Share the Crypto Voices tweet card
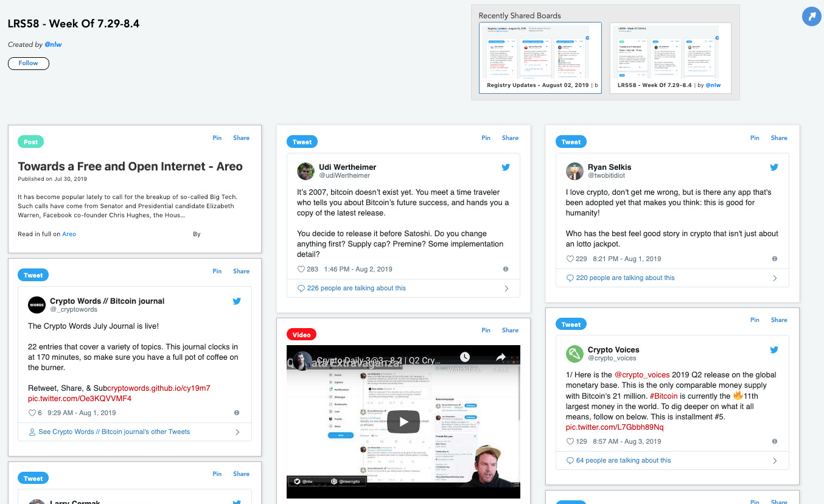This screenshot has height=504, width=824. pyautogui.click(x=780, y=320)
